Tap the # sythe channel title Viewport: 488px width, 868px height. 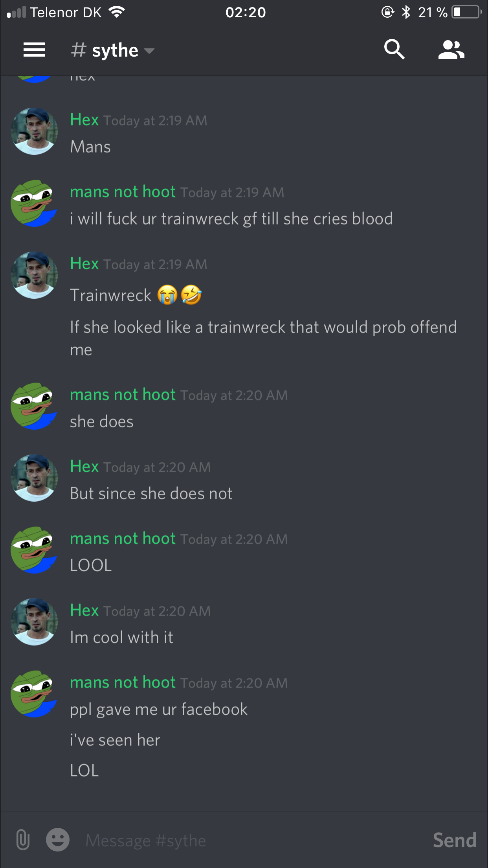tap(105, 51)
